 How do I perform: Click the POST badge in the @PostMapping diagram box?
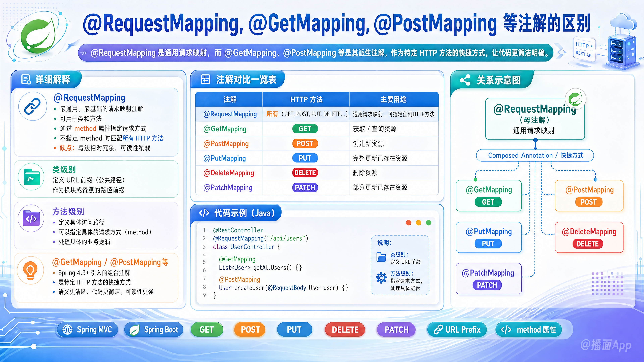click(589, 202)
